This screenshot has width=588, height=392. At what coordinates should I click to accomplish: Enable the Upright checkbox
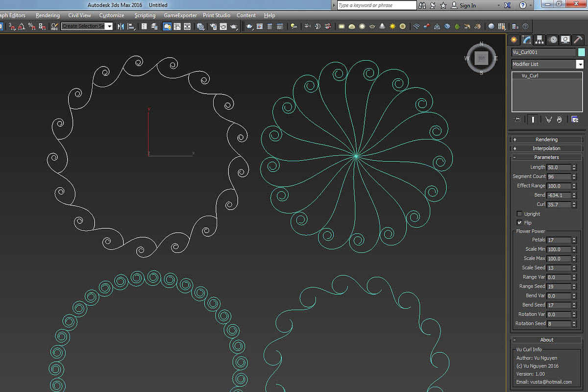point(519,214)
